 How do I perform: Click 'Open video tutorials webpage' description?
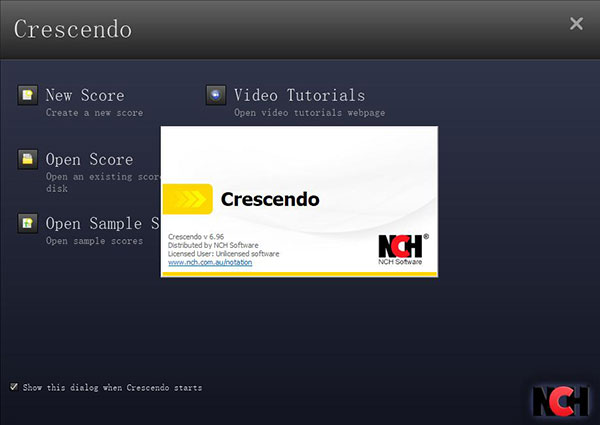coord(310,113)
